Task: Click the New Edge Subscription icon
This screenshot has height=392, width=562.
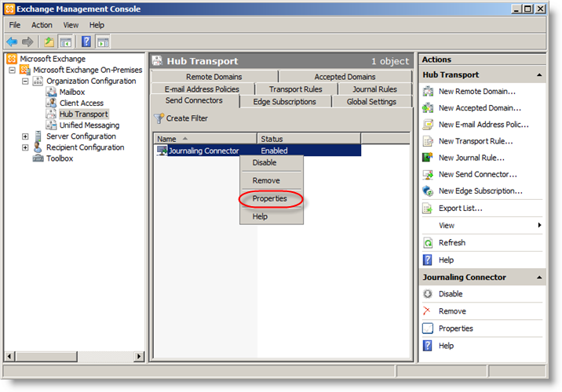Action: pos(428,191)
